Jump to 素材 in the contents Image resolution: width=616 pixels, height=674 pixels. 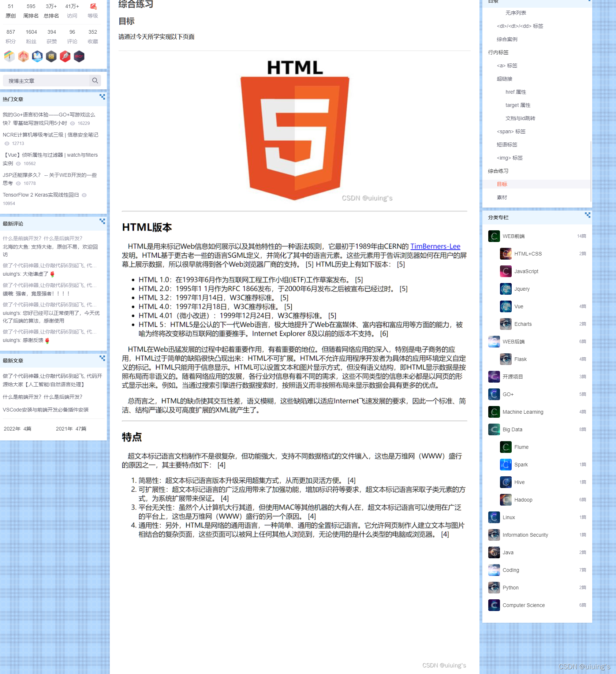[x=502, y=197]
